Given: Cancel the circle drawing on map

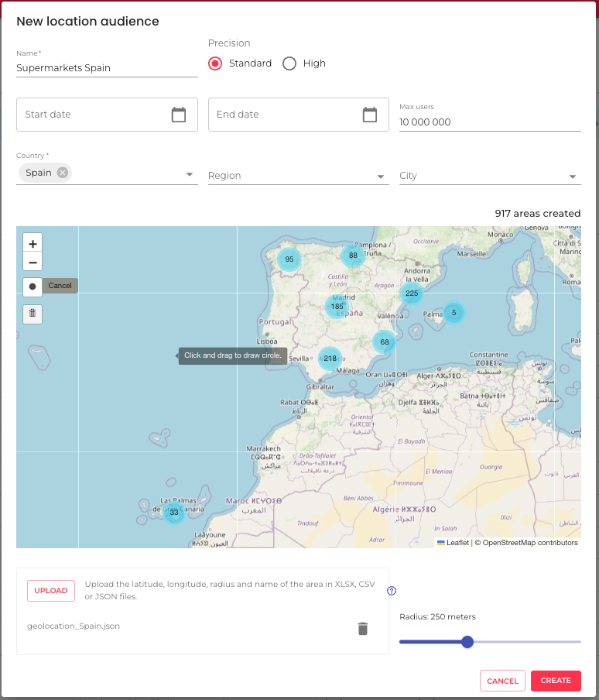Looking at the screenshot, I should (60, 286).
